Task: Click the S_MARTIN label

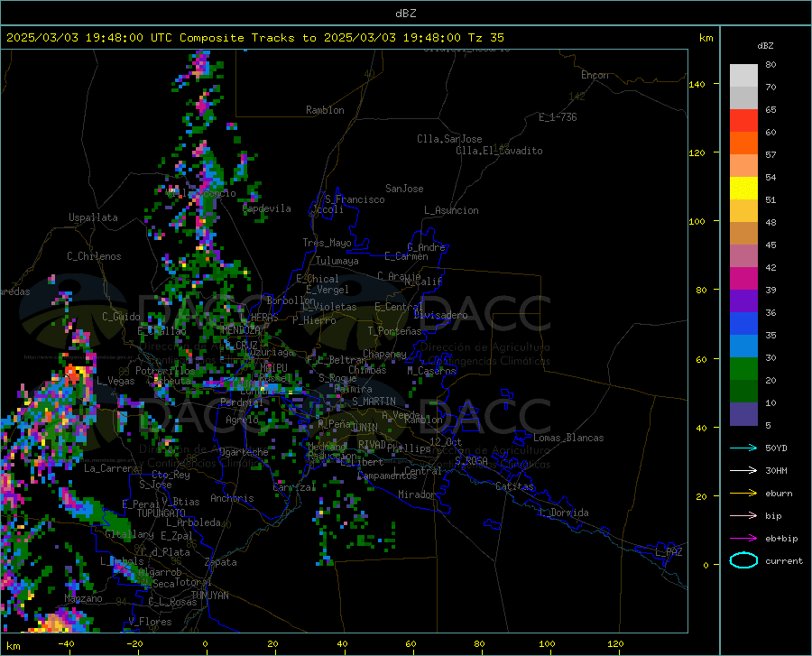Action: pyautogui.click(x=374, y=402)
